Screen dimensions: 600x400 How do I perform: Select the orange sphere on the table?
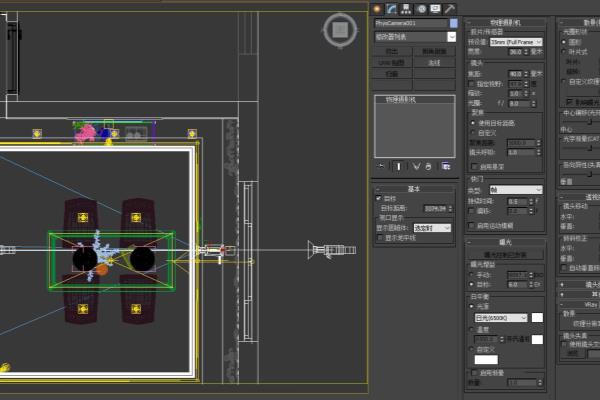(x=102, y=270)
